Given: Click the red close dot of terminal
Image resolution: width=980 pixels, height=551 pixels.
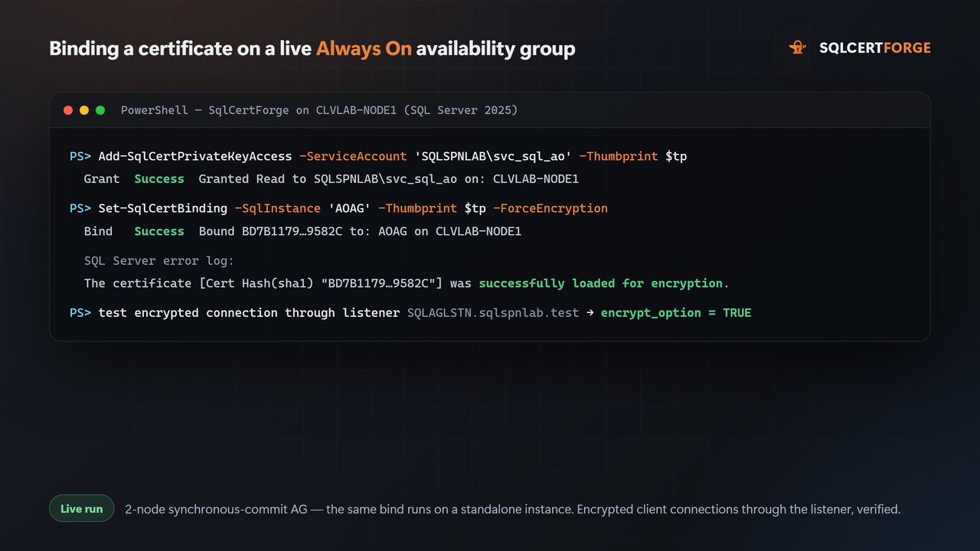Looking at the screenshot, I should point(68,110).
